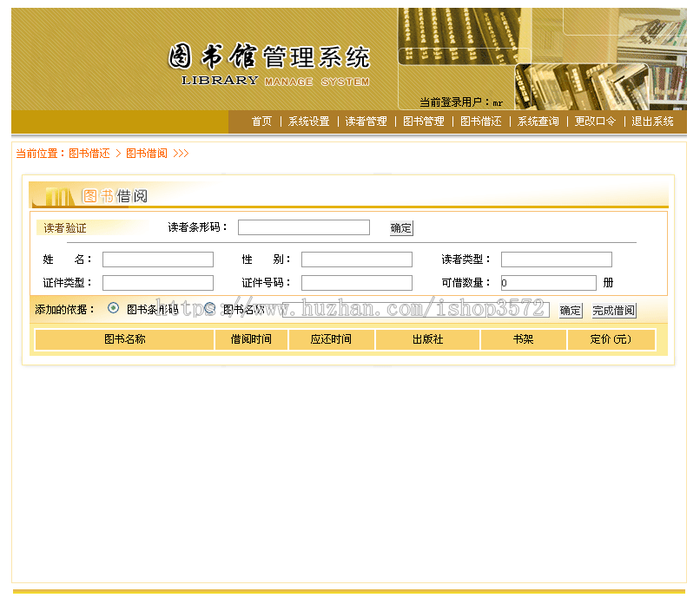Click the 借阅时间 column header

coord(251,339)
